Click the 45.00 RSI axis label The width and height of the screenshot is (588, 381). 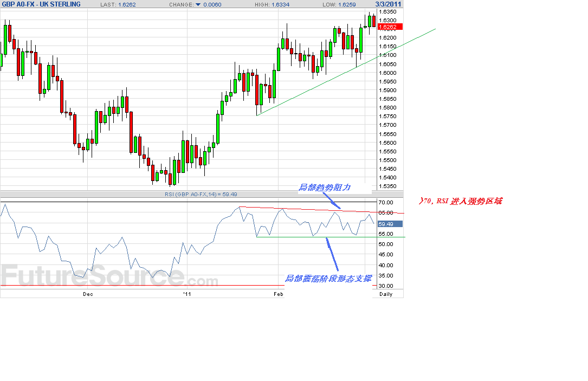tap(386, 254)
